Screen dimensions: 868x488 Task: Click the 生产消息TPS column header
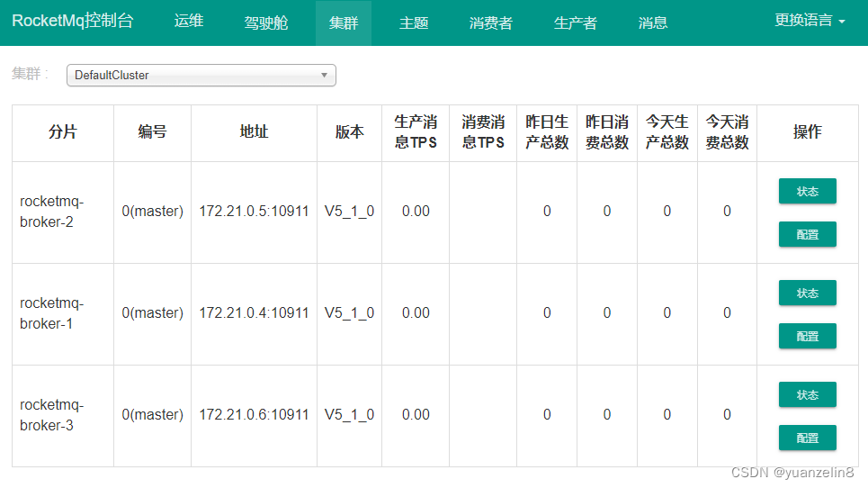point(416,131)
